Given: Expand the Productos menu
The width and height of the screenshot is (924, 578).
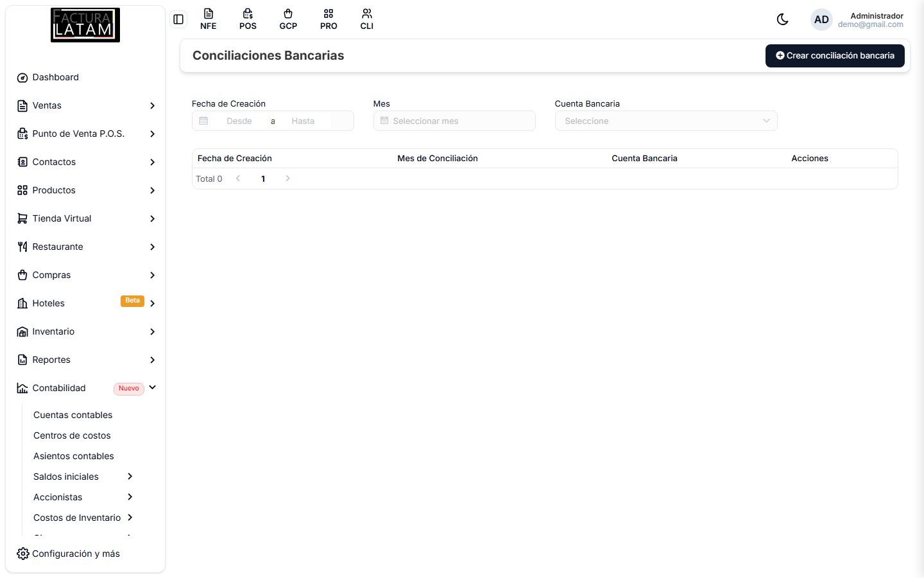Looking at the screenshot, I should click(85, 190).
